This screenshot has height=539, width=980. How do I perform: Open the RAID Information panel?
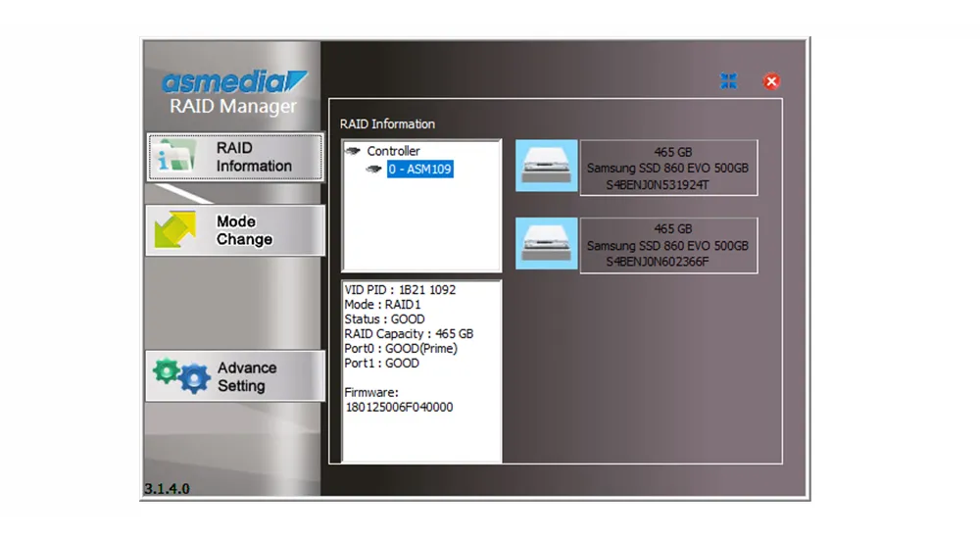(x=235, y=157)
